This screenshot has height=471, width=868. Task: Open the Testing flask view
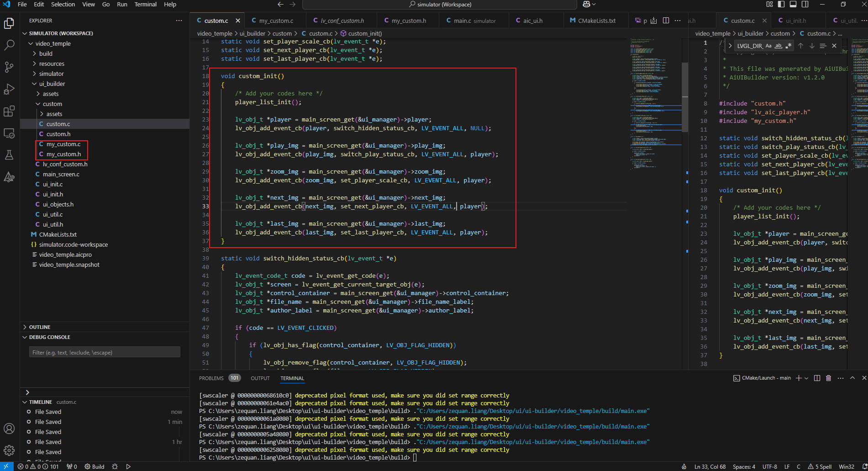(9, 155)
